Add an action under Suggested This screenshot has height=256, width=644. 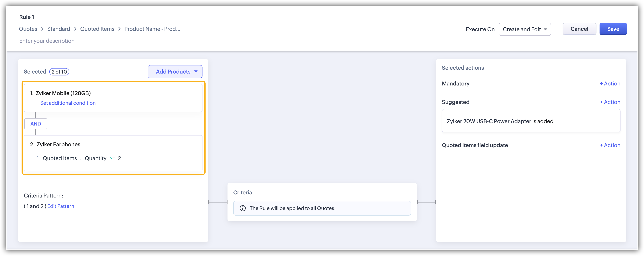(610, 102)
